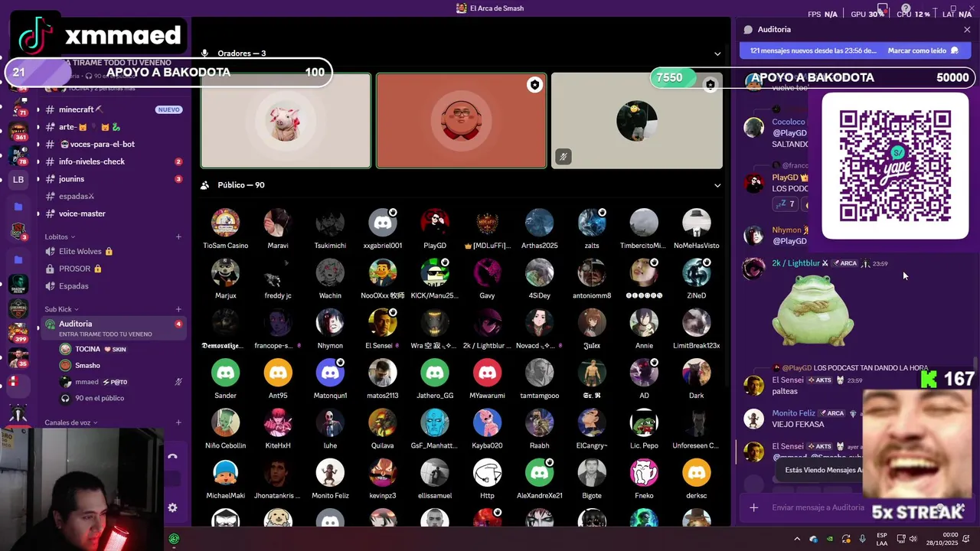The image size is (980, 551).
Task: Open Monito Feliz's avatar in audience grid
Action: pos(330,473)
